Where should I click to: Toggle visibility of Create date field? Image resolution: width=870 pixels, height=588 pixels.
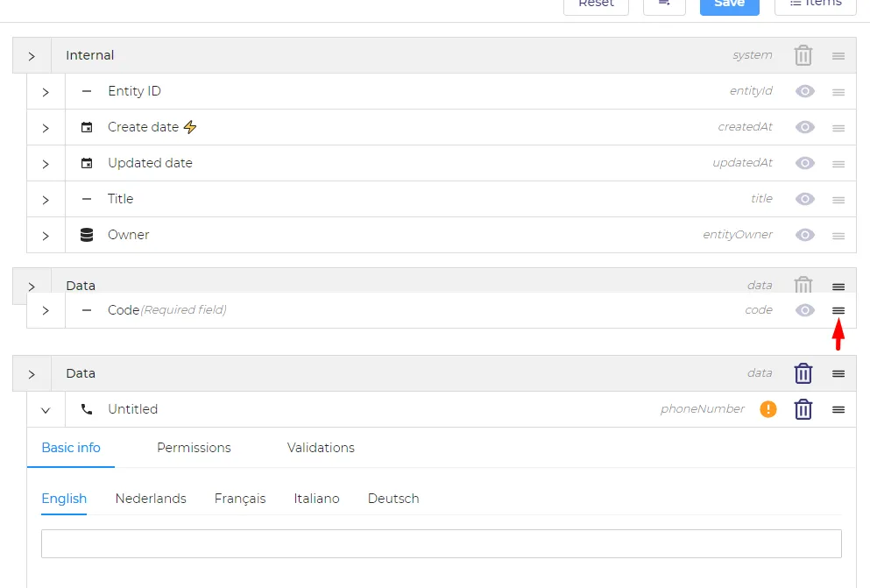pos(804,127)
